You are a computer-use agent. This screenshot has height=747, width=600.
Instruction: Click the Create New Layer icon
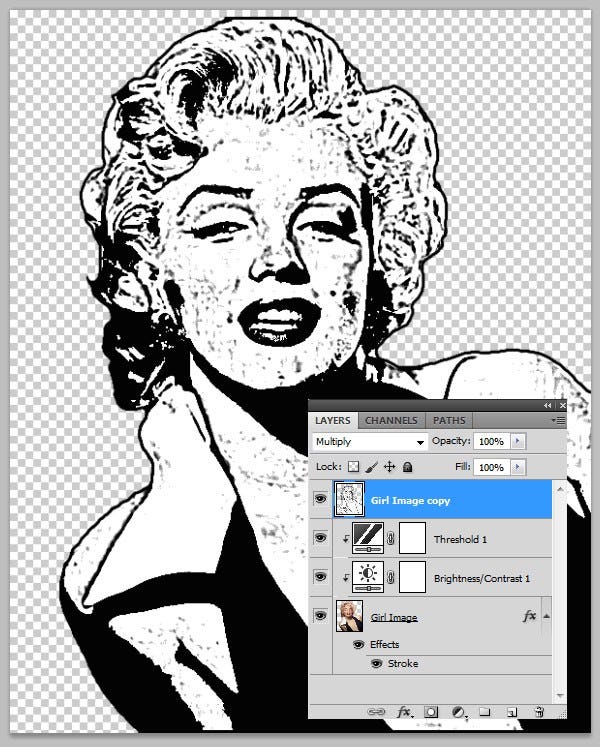pyautogui.click(x=512, y=712)
